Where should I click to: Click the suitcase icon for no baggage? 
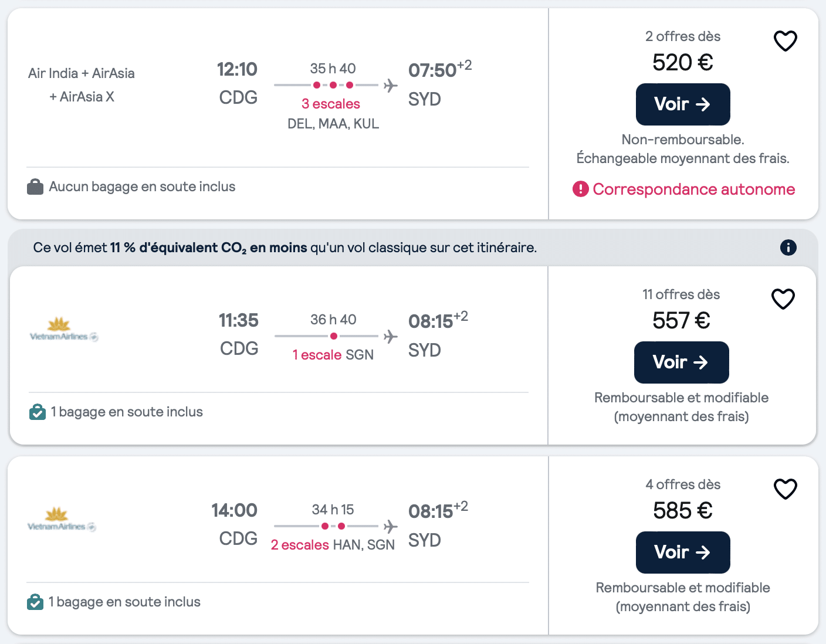point(35,187)
